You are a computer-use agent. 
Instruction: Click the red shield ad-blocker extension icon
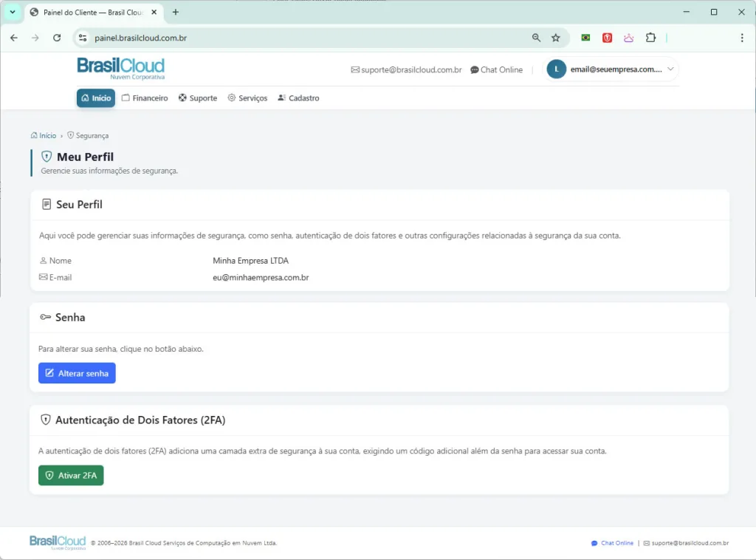point(607,38)
